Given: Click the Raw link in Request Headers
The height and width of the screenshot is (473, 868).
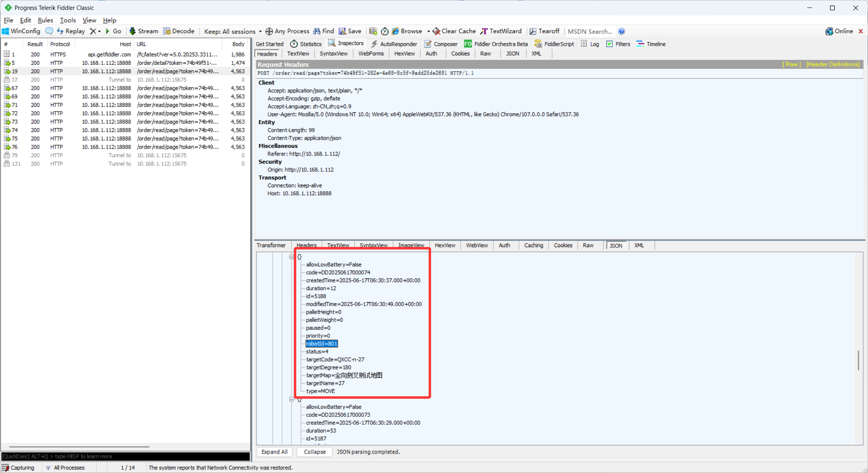Looking at the screenshot, I should [792, 64].
